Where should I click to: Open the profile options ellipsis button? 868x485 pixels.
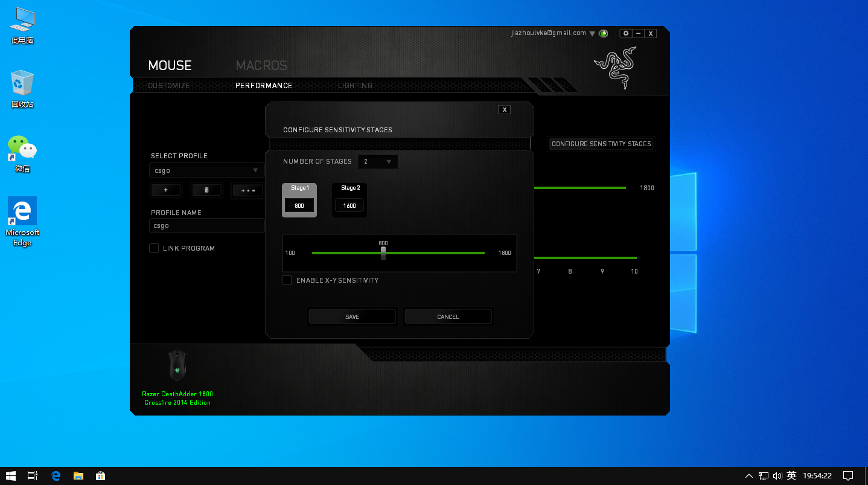(x=248, y=190)
